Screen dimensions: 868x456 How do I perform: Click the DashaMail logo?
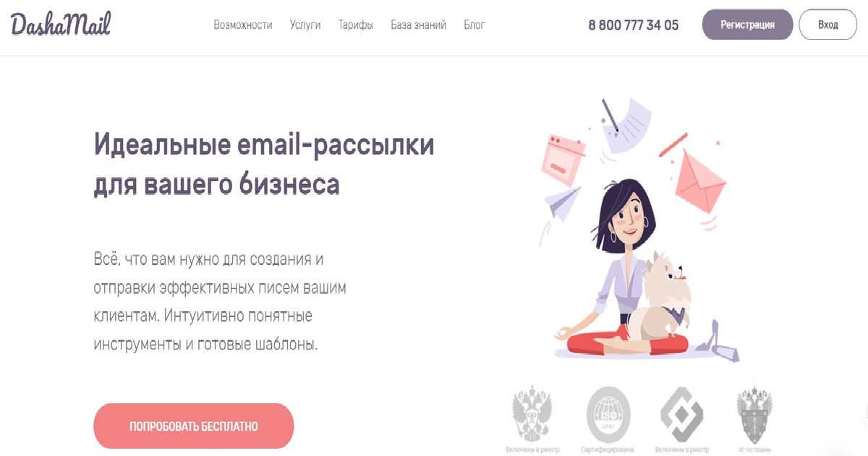61,24
